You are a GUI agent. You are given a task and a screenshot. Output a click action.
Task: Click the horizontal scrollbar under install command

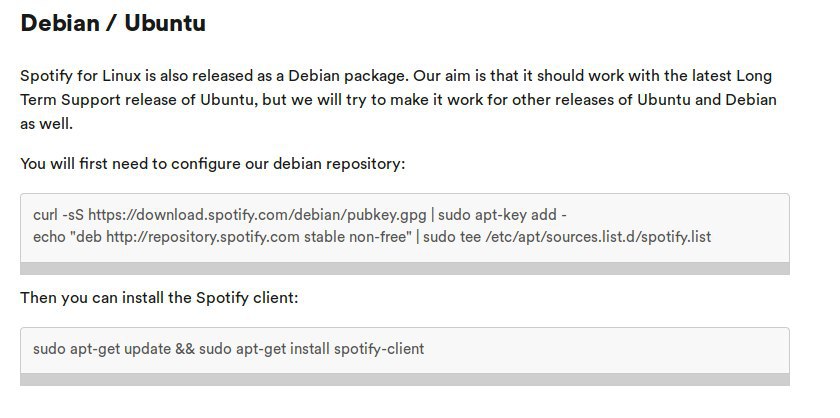click(405, 379)
